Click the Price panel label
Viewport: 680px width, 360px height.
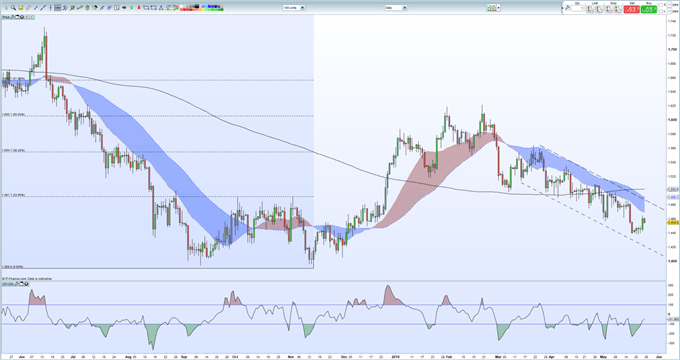(x=6, y=17)
